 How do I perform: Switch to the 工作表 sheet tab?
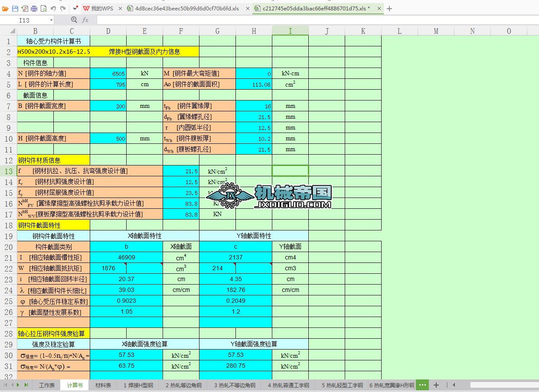coord(47,385)
